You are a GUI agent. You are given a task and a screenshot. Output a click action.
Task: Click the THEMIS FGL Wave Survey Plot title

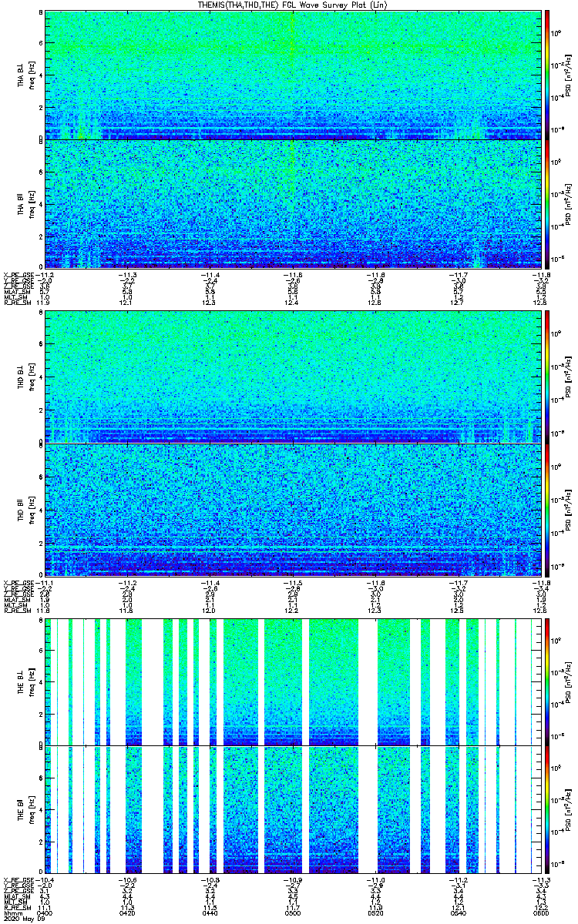(291, 5)
